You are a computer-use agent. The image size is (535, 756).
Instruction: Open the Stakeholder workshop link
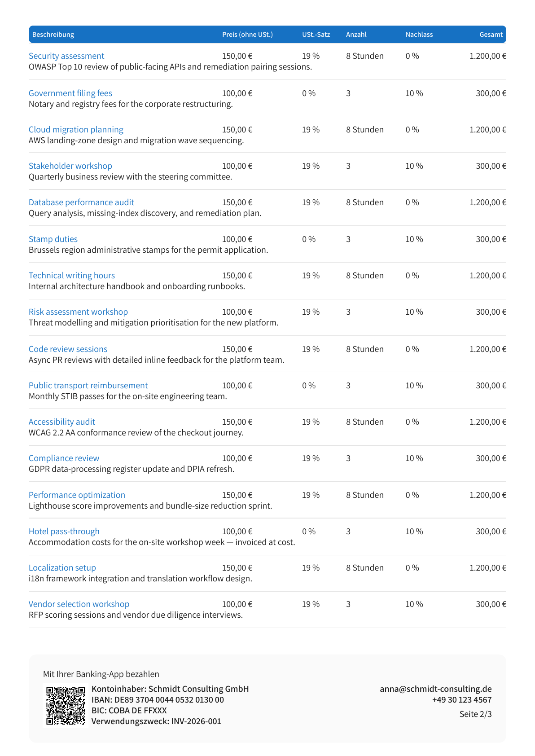tap(70, 166)
